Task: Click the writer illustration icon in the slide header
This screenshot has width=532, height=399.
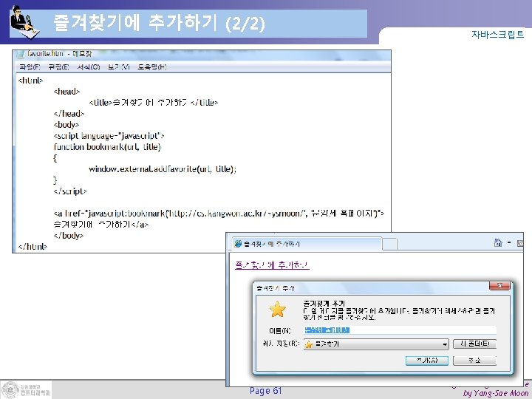Action: (24, 22)
